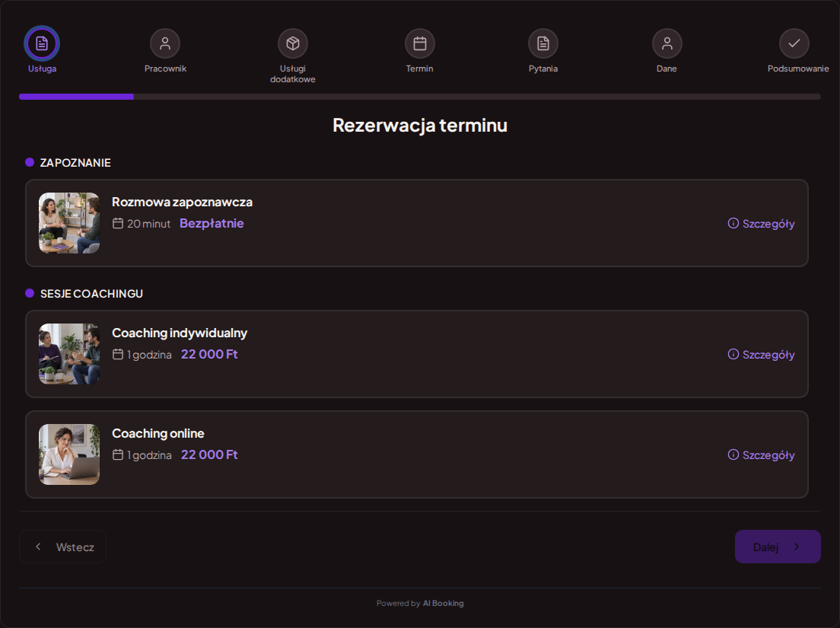The width and height of the screenshot is (840, 628).
Task: Go to Usługi dodatkowe box icon
Action: 292,43
